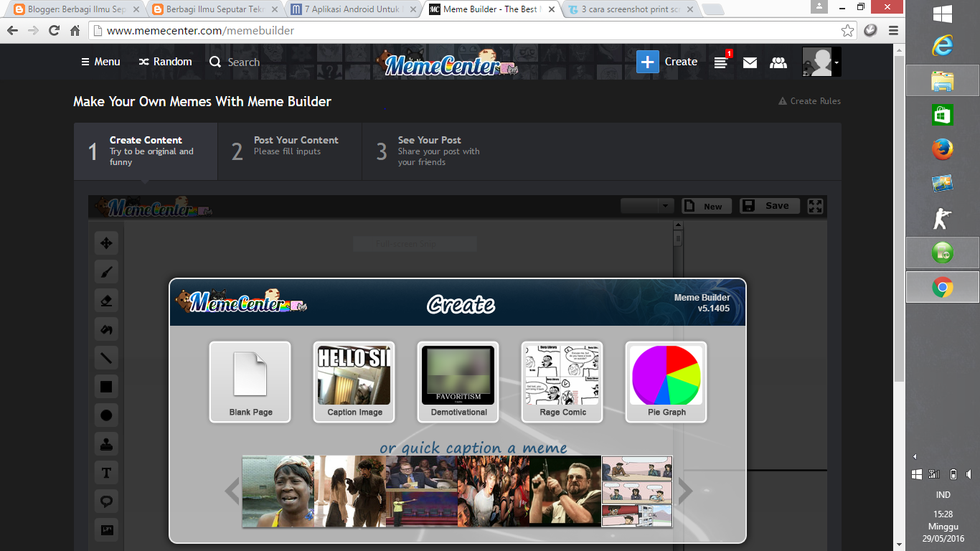Go back with the browser back arrow

(12, 30)
